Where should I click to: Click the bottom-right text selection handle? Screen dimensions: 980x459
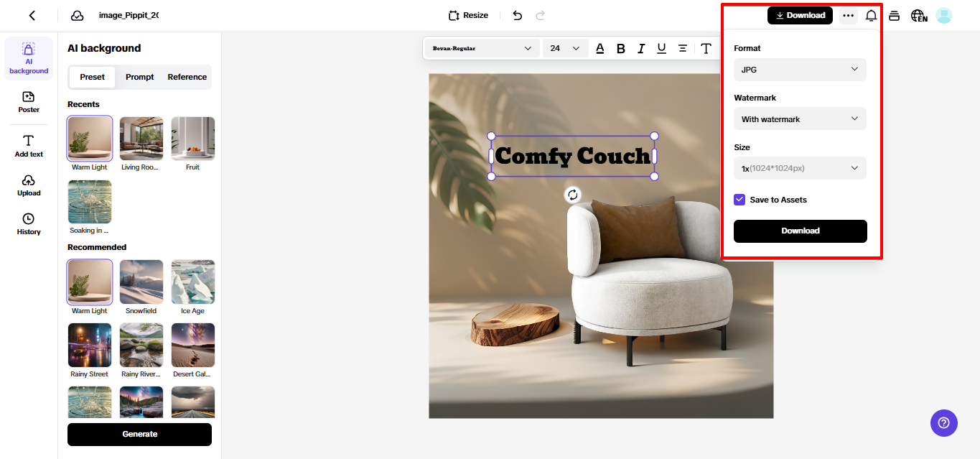pos(654,176)
